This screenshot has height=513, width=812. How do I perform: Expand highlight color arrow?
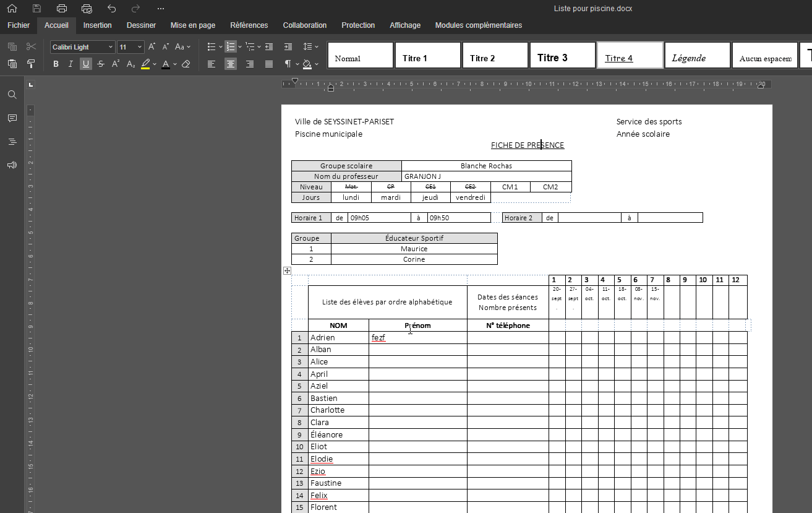(x=155, y=64)
